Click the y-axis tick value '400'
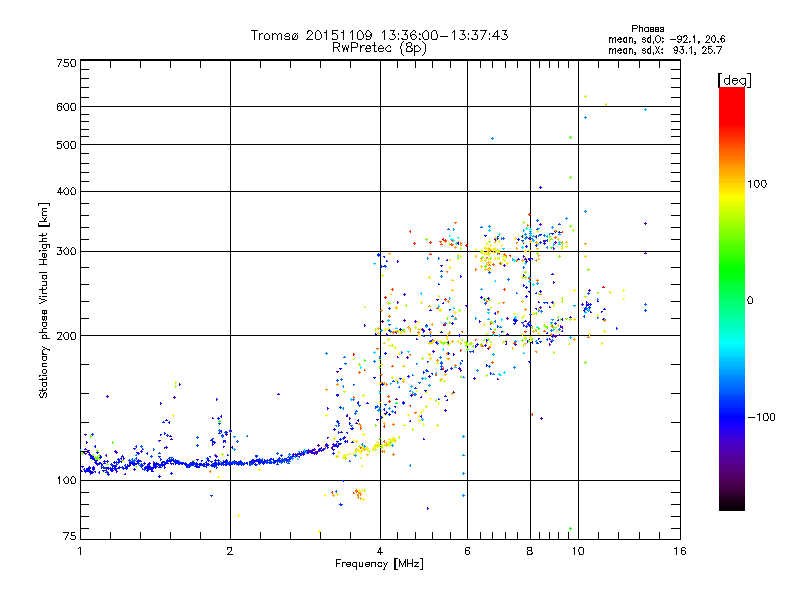This screenshot has height=600, width=800. pyautogui.click(x=66, y=191)
